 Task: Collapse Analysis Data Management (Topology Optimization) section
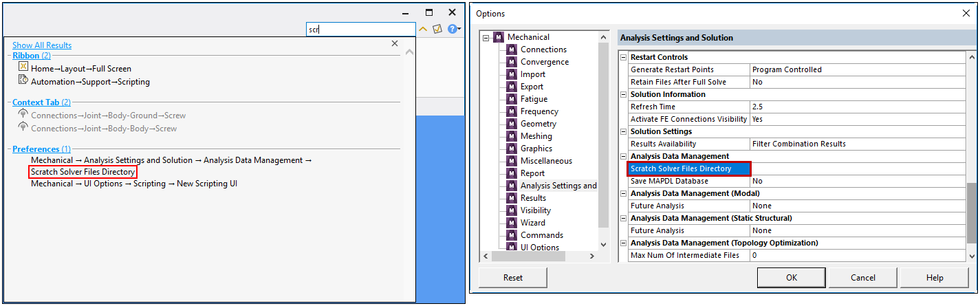(x=624, y=243)
